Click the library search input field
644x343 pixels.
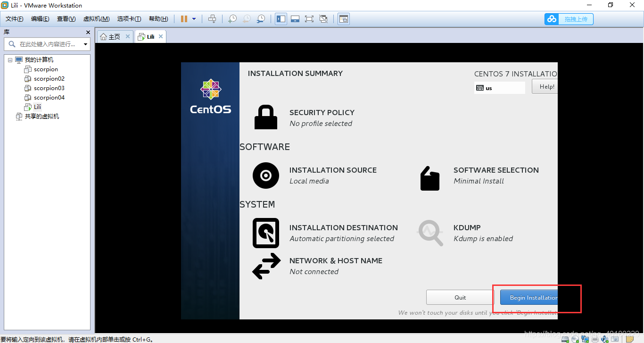point(43,44)
